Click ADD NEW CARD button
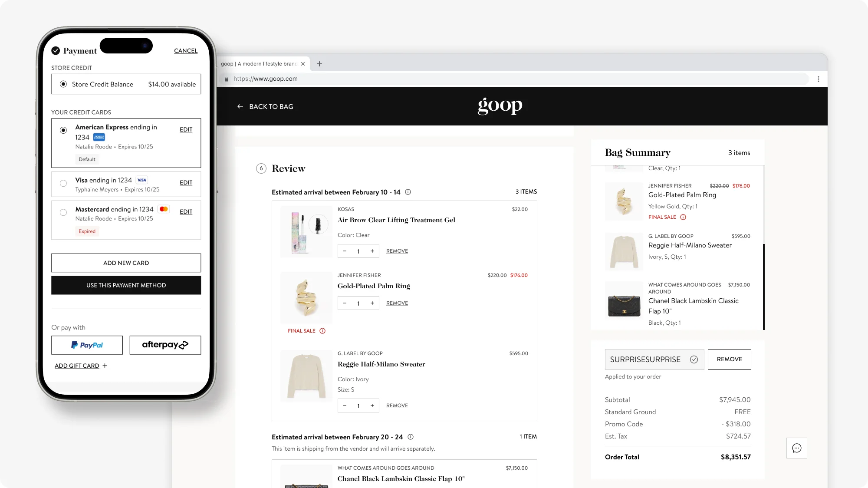 tap(126, 263)
